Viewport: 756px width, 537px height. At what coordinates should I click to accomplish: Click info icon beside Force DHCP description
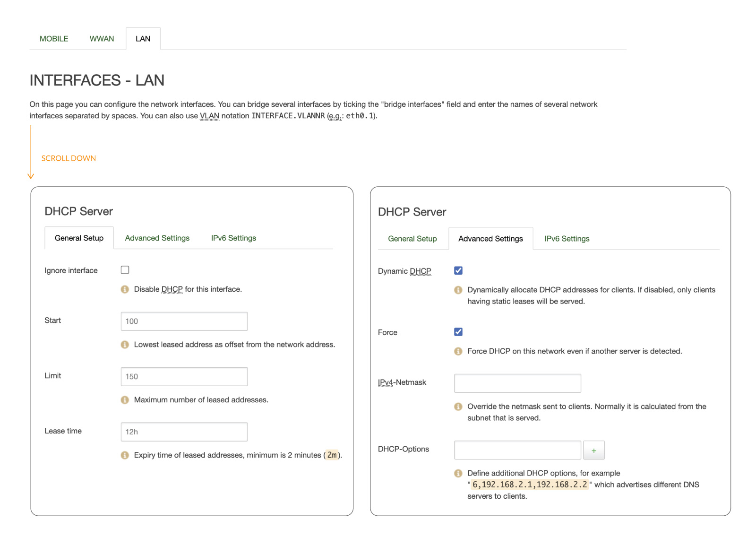tap(458, 351)
